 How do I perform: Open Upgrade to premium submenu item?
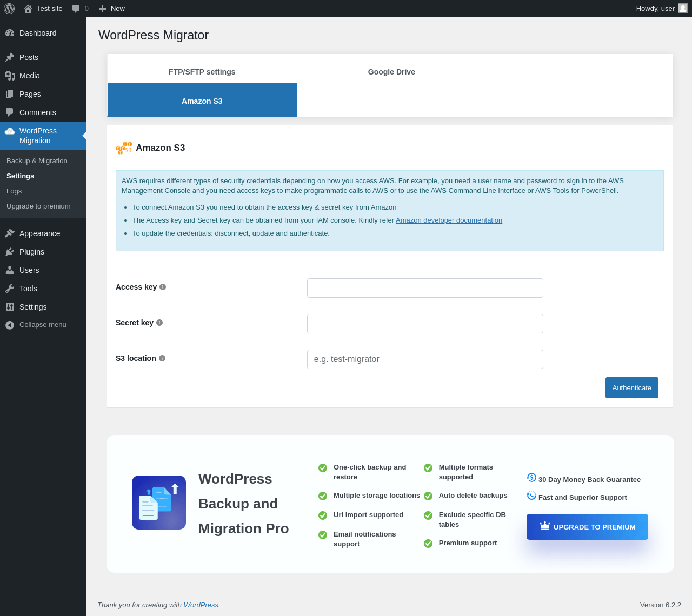point(38,206)
